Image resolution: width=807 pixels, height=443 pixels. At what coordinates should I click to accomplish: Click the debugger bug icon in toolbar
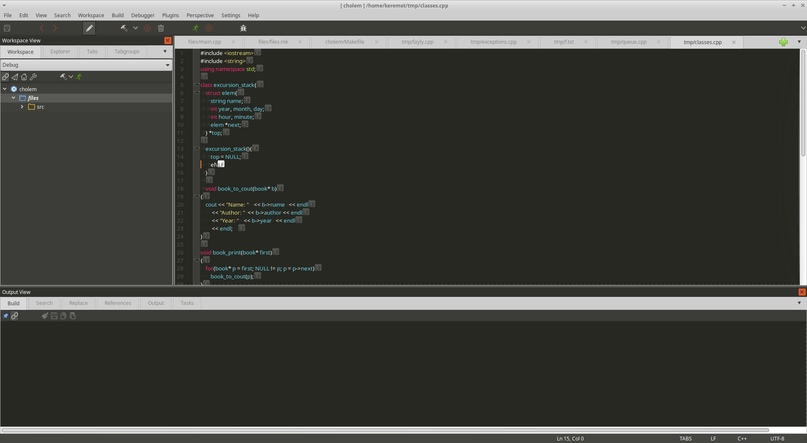[243, 28]
